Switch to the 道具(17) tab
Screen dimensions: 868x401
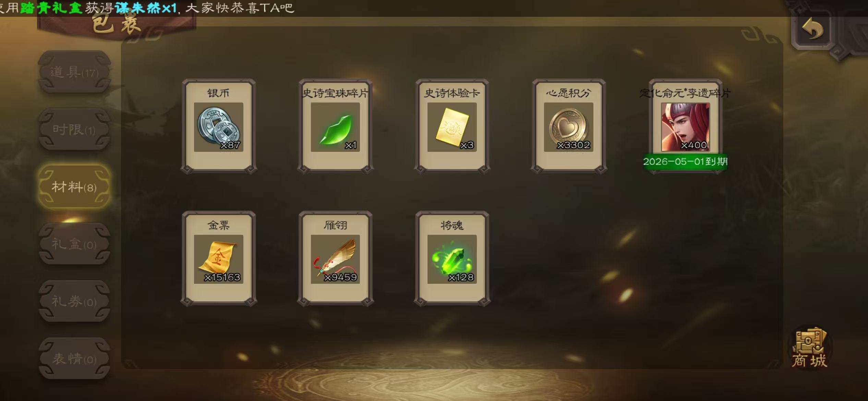point(74,72)
